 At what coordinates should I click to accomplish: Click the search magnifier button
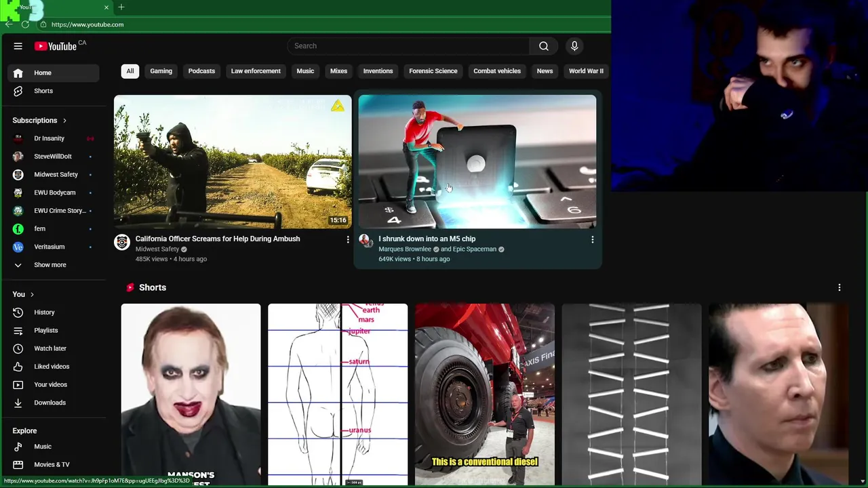[543, 46]
